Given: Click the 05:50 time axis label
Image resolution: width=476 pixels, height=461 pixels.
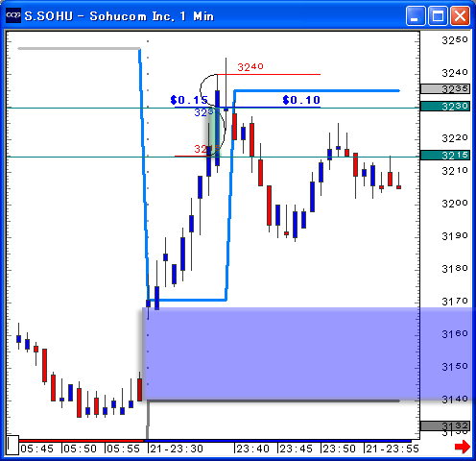Looking at the screenshot, I should point(80,449).
